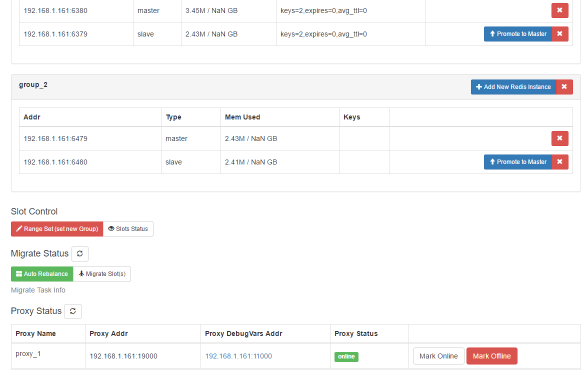Image resolution: width=588 pixels, height=379 pixels.
Task: Mark proxy_1 online
Action: click(438, 356)
